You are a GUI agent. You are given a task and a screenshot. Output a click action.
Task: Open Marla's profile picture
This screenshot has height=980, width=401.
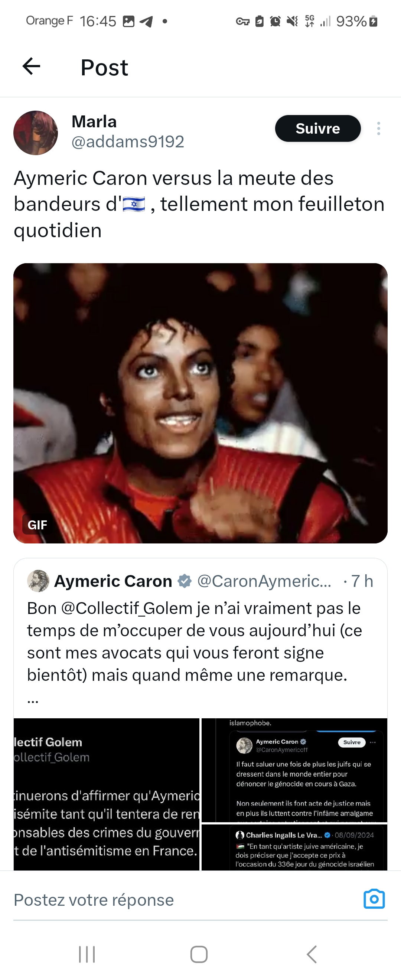coord(36,133)
